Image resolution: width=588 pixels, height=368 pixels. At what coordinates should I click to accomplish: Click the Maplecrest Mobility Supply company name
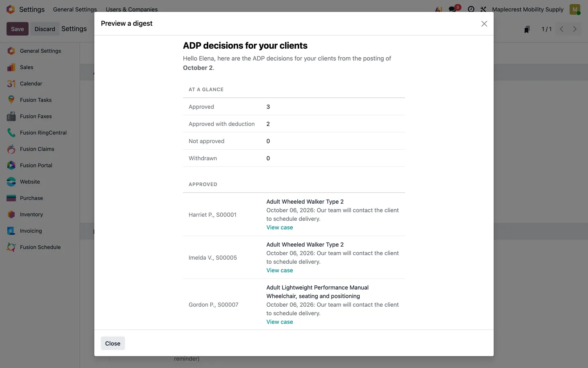click(528, 9)
